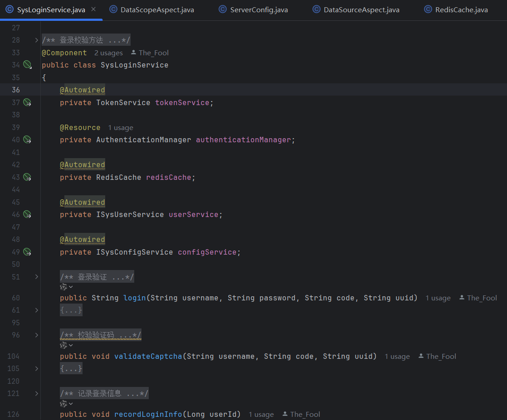Viewport: 507px width, 420px height.
Task: Click the @Component annotation
Action: click(x=64, y=53)
